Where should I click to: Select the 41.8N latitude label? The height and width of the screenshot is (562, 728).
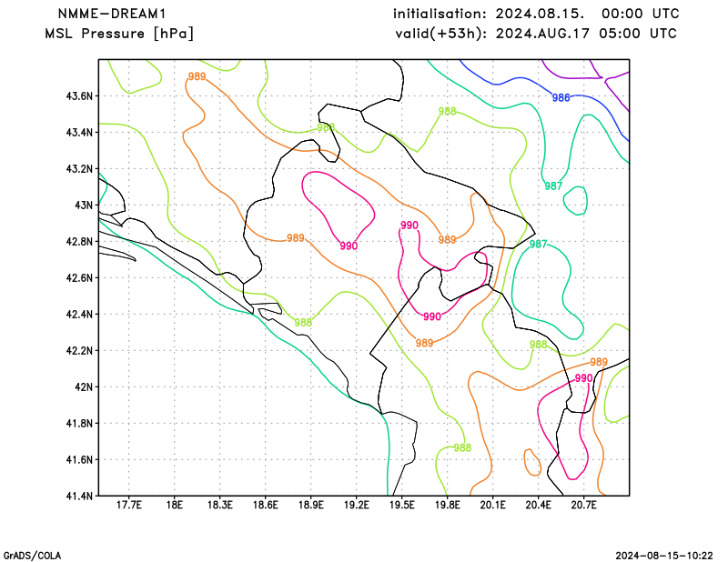[x=79, y=423]
